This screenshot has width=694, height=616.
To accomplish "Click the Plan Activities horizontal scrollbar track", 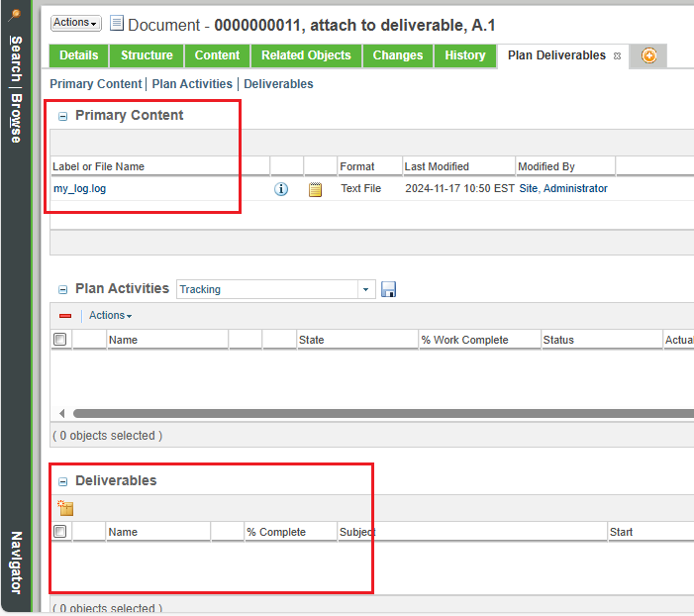I will tap(383, 414).
